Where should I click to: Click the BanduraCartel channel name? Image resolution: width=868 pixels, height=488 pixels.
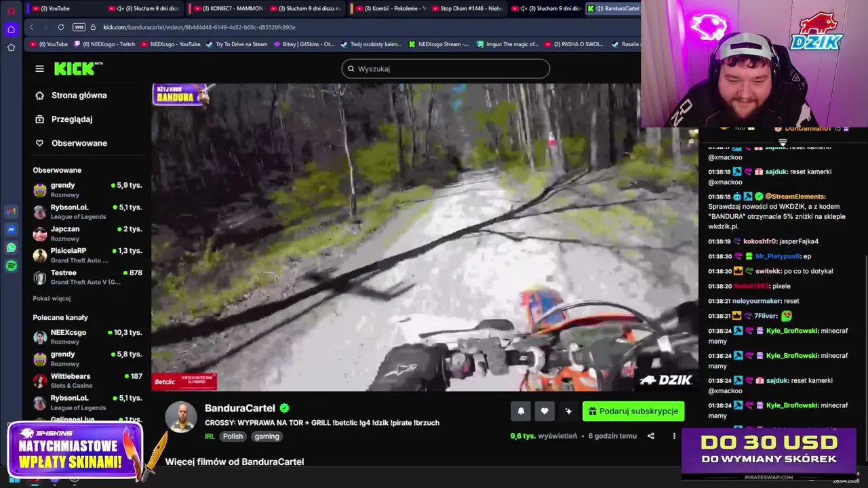pos(240,408)
